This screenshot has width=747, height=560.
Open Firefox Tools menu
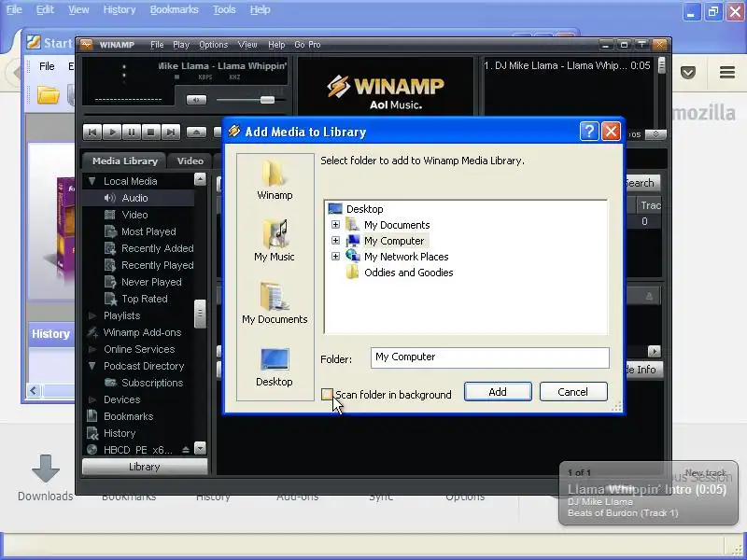(224, 9)
